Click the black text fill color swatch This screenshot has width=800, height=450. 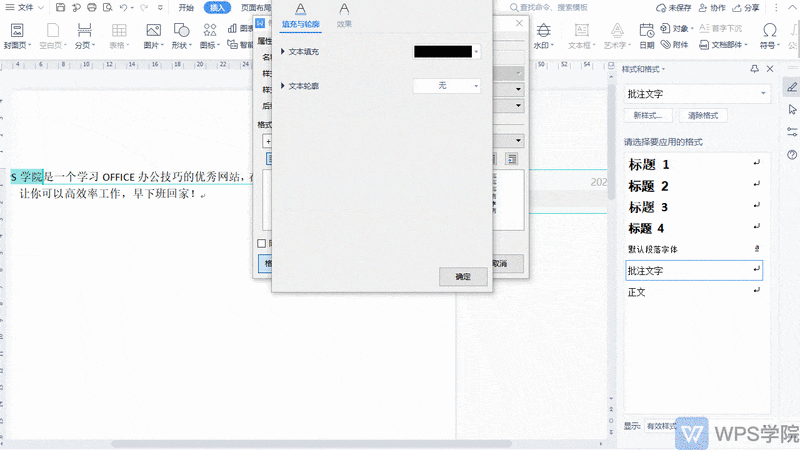pos(443,52)
